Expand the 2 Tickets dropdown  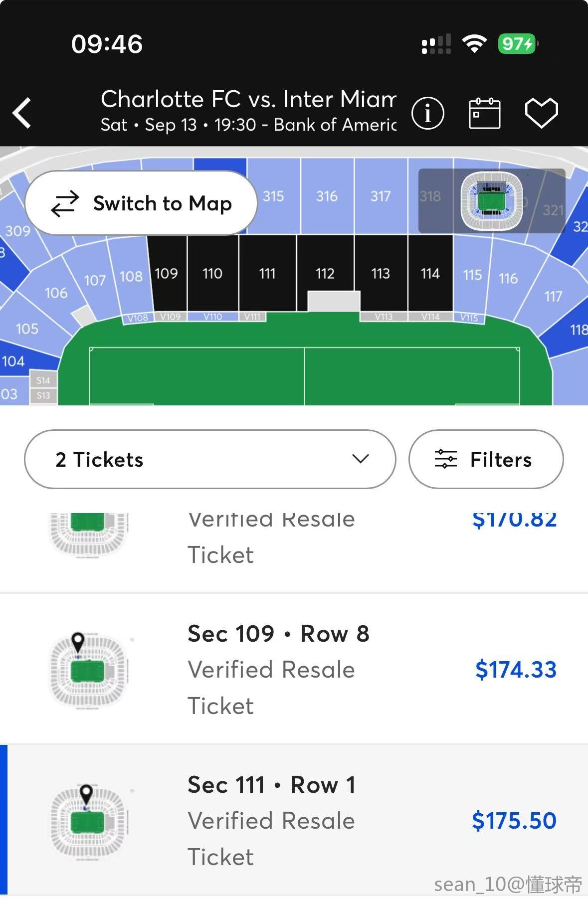210,459
